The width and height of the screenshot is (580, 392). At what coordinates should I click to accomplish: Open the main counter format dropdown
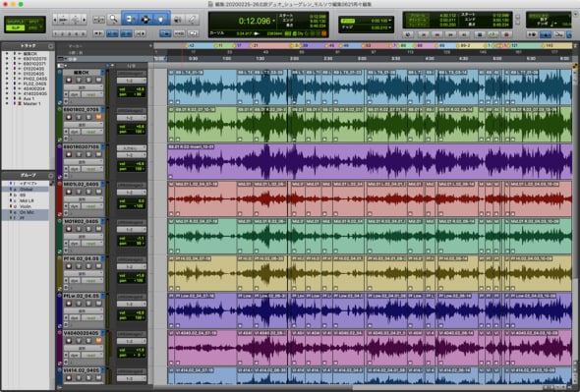click(273, 21)
